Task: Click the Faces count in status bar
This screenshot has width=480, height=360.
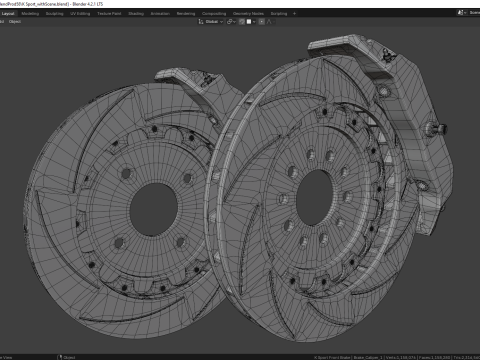Action: [x=435, y=357]
